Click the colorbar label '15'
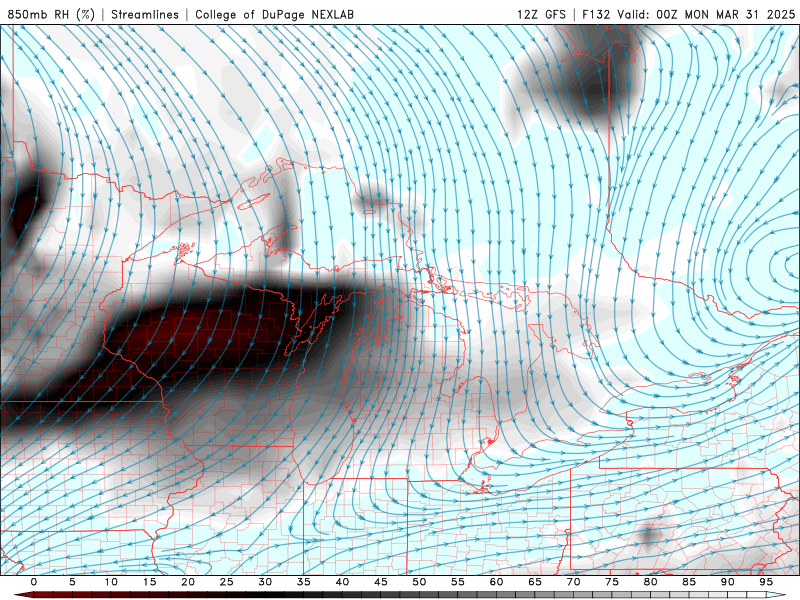Image resolution: width=800 pixels, height=600 pixels. [x=149, y=582]
